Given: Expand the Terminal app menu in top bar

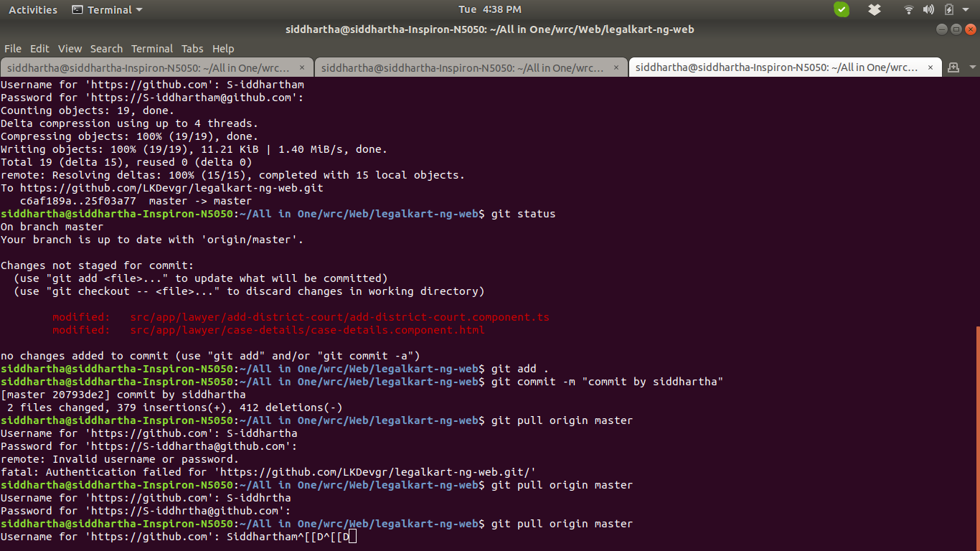Looking at the screenshot, I should pos(108,9).
